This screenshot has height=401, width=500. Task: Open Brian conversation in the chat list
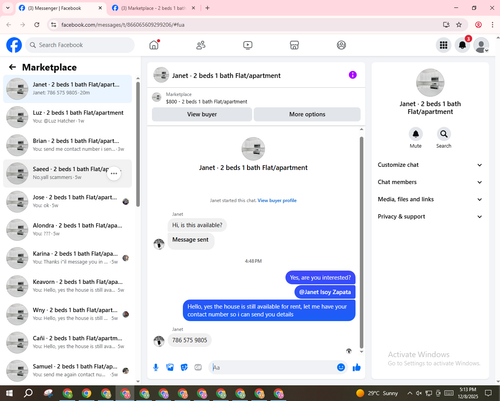(x=68, y=145)
